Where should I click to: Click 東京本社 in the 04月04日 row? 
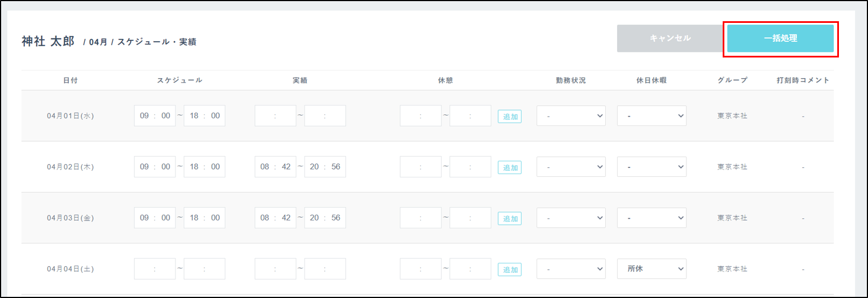pyautogui.click(x=732, y=269)
